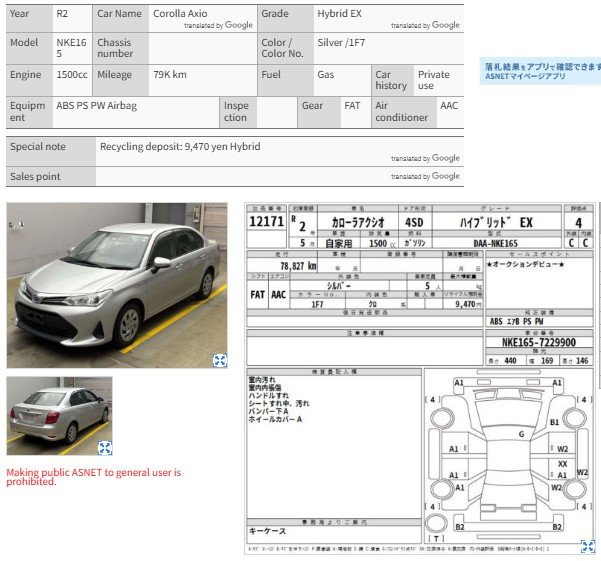Click the expand icon on the front car photo

tap(220, 360)
